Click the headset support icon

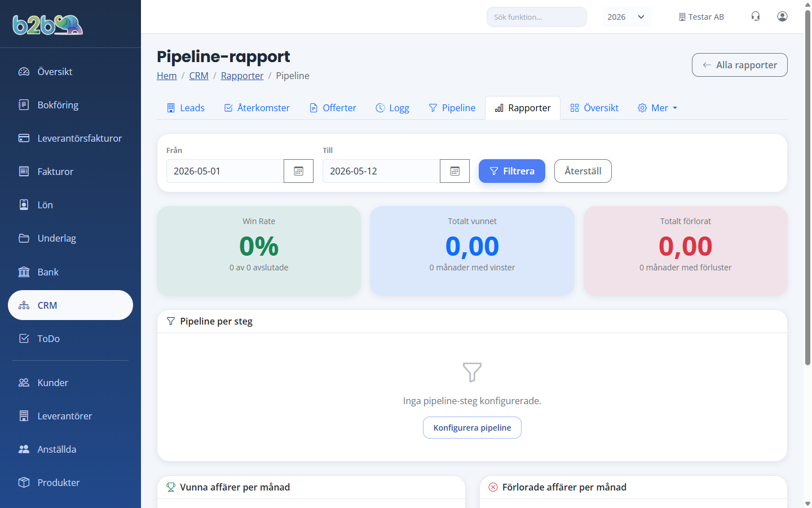point(756,16)
